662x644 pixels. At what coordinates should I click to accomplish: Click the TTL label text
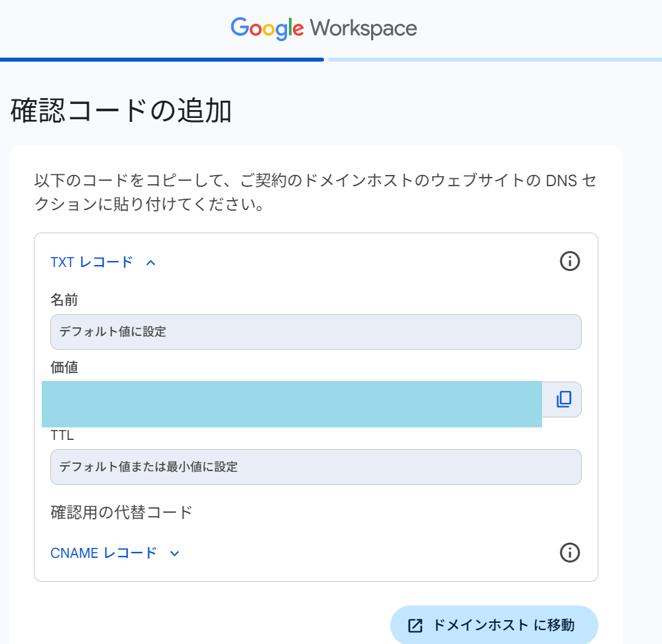(x=62, y=436)
